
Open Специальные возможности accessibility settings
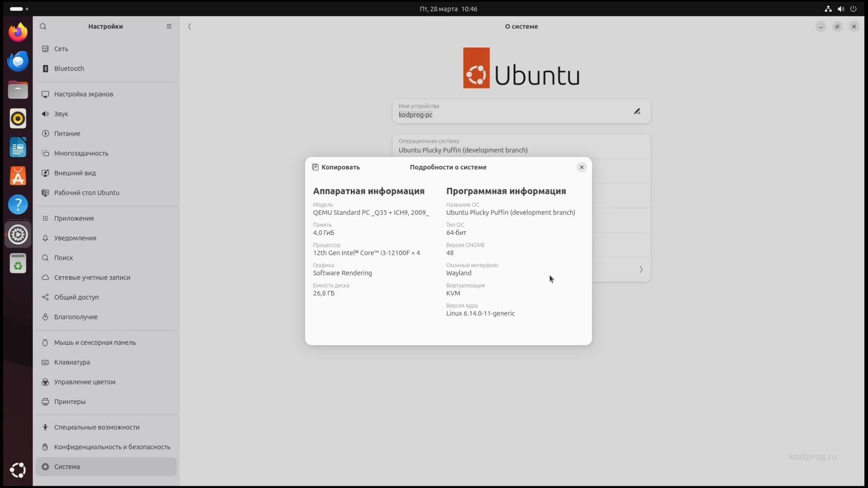click(106, 427)
